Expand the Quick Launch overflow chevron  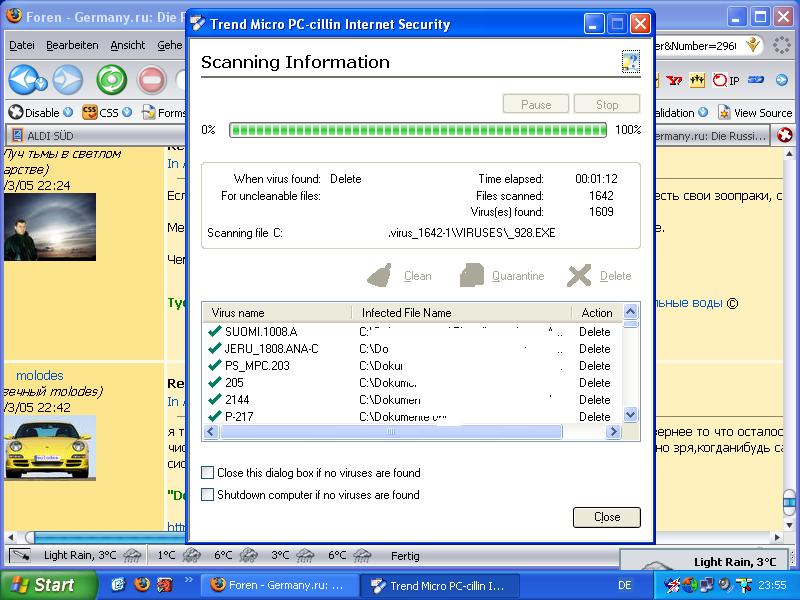pos(189,579)
